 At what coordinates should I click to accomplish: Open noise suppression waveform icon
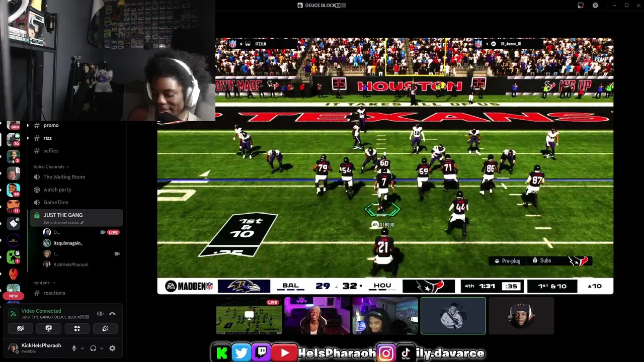tap(100, 314)
